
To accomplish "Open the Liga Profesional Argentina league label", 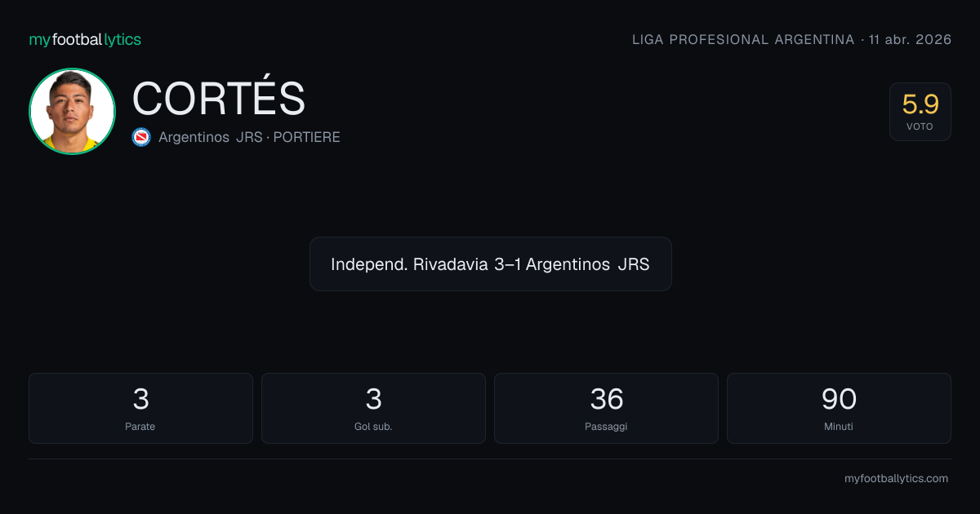I will tap(743, 39).
